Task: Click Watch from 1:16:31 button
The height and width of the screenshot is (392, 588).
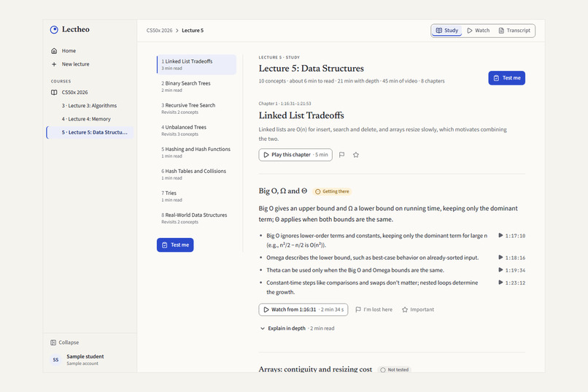Action: click(303, 310)
